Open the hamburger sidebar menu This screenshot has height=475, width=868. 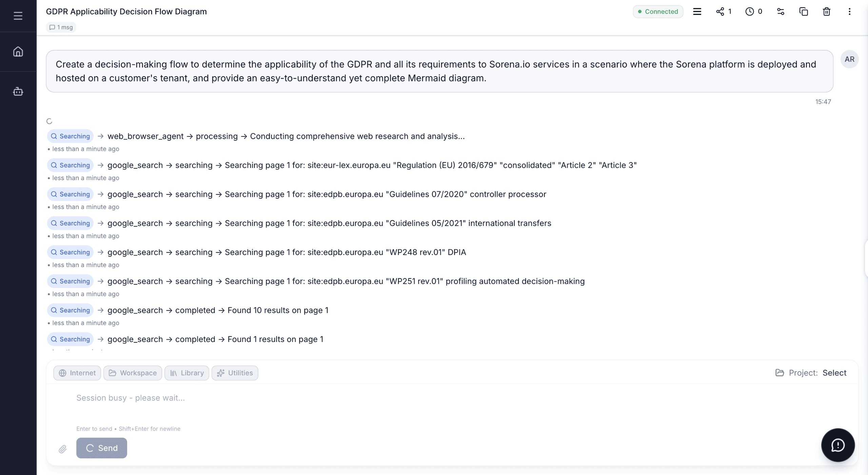tap(18, 16)
